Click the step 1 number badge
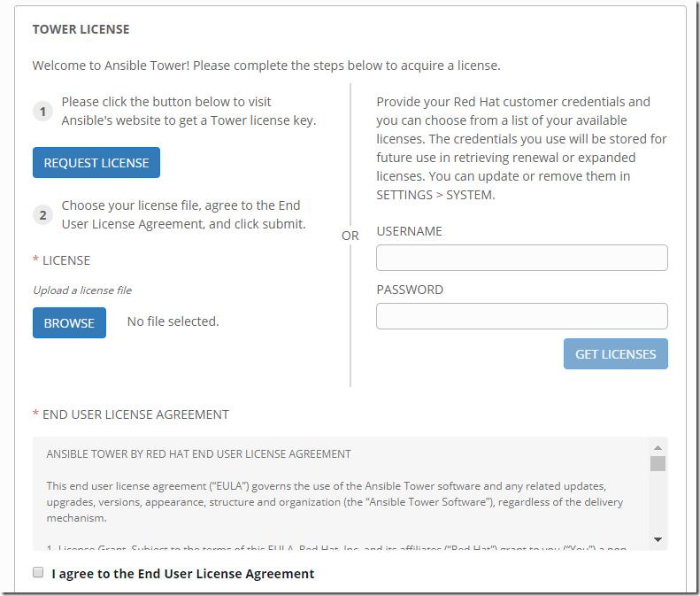Image resolution: width=700 pixels, height=596 pixels. point(42,112)
